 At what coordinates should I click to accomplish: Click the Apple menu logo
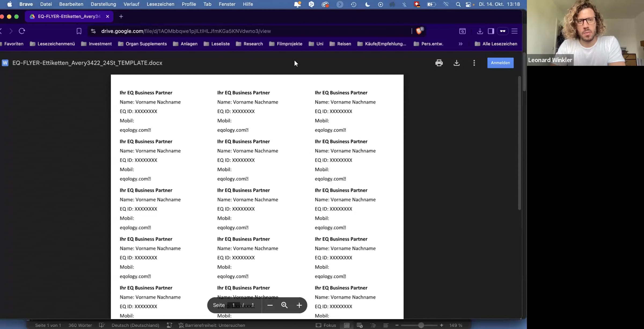point(9,4)
